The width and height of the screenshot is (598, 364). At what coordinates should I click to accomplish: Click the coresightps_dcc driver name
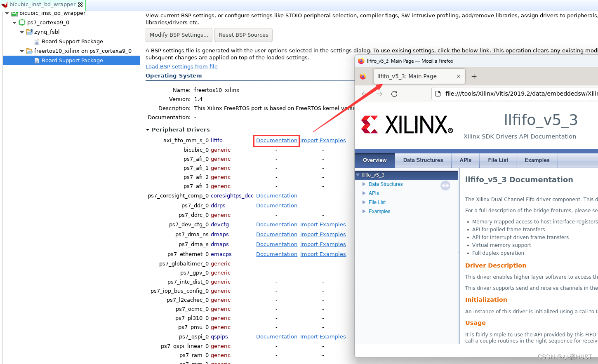[232, 196]
